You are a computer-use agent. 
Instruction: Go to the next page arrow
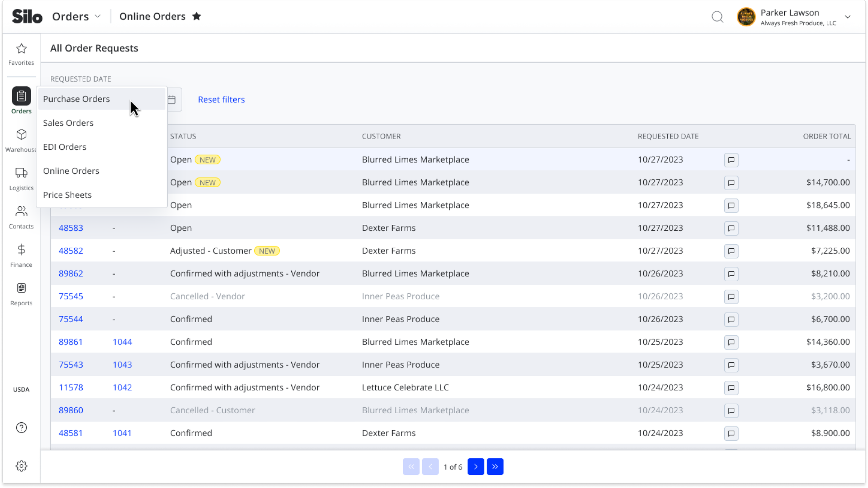click(x=475, y=466)
